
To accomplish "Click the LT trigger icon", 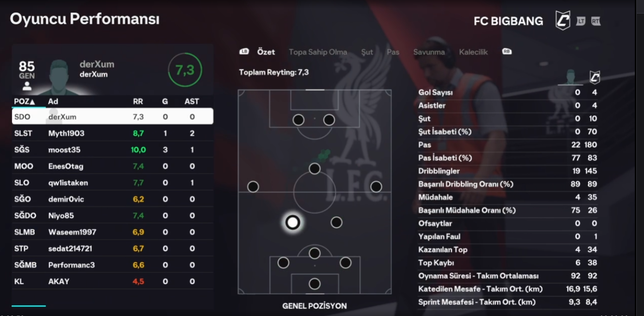I will coord(581,21).
